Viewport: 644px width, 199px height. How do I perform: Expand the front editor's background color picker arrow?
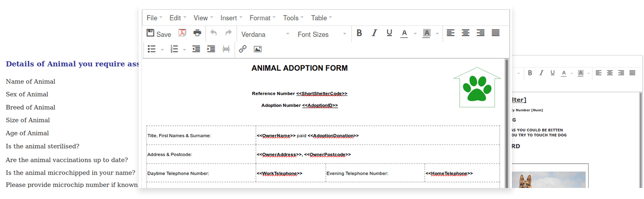pyautogui.click(x=437, y=34)
